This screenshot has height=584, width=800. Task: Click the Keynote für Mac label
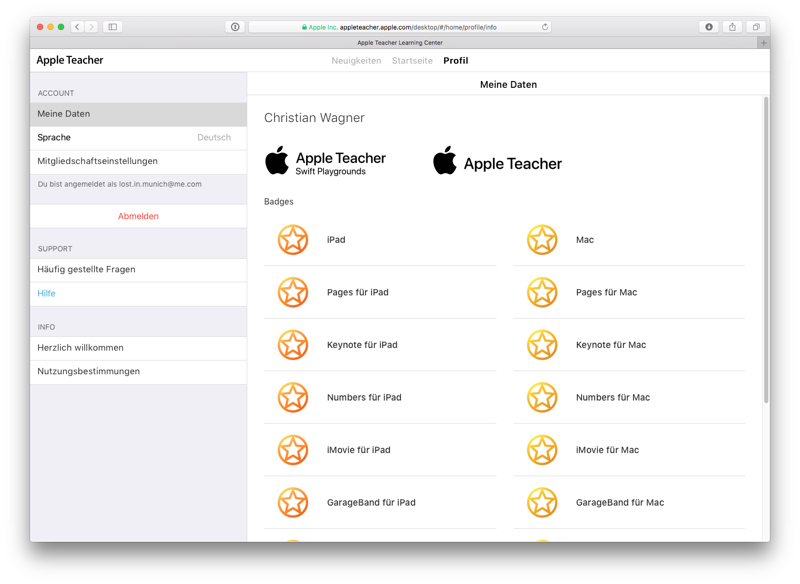611,345
